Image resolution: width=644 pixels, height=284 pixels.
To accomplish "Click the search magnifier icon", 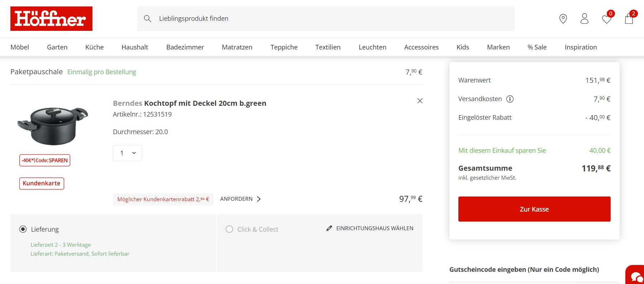I will click(147, 19).
